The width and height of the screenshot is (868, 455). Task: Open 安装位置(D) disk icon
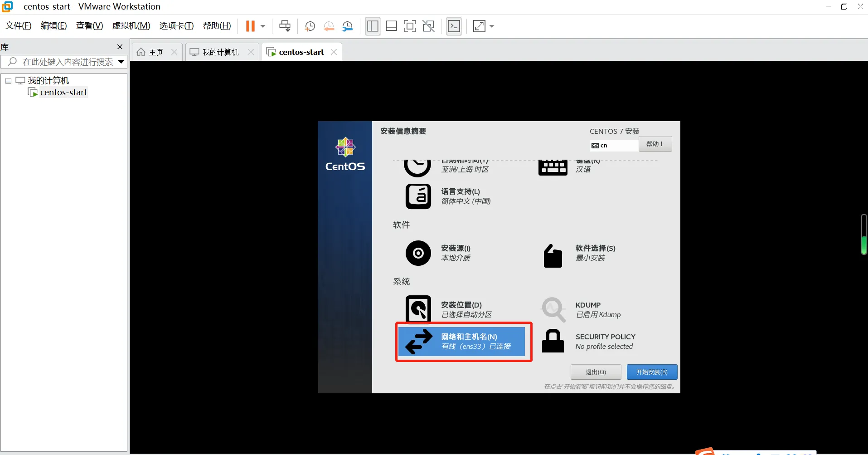point(418,309)
